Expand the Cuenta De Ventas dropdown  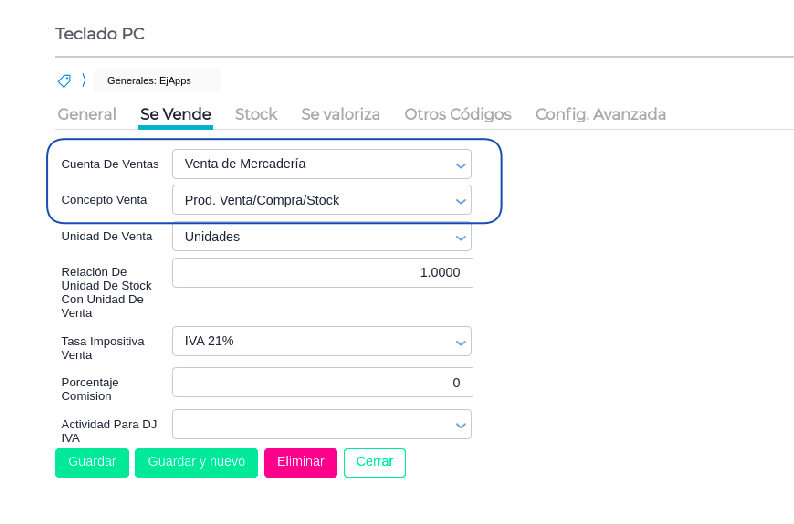[321, 164]
